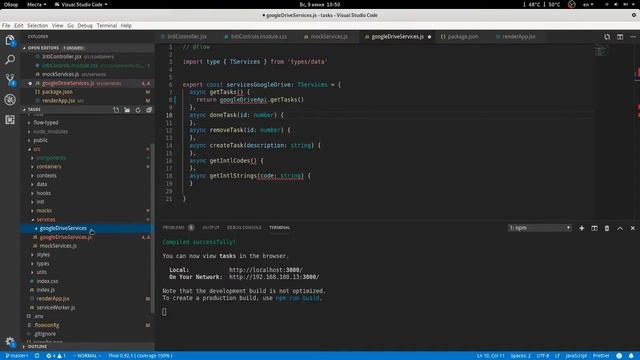The height and width of the screenshot is (360, 640).
Task: Click Spaces: 2 indentation setting
Action: (x=520, y=356)
